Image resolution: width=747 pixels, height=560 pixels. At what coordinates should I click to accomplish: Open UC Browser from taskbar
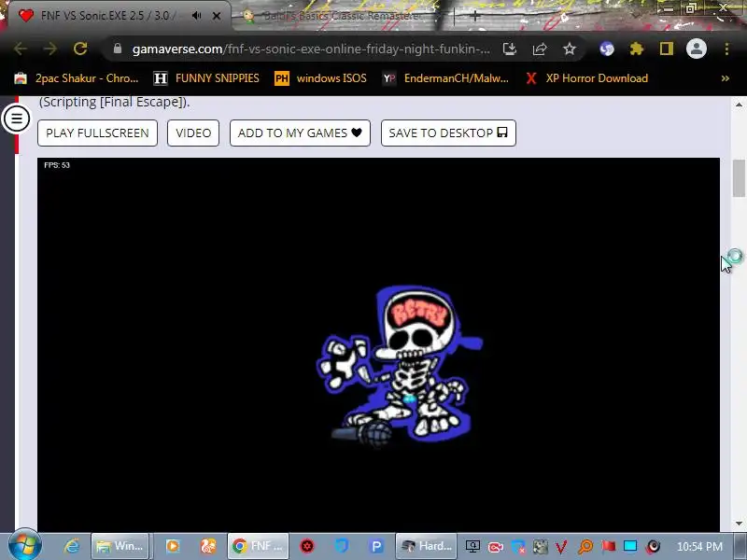pyautogui.click(x=207, y=546)
